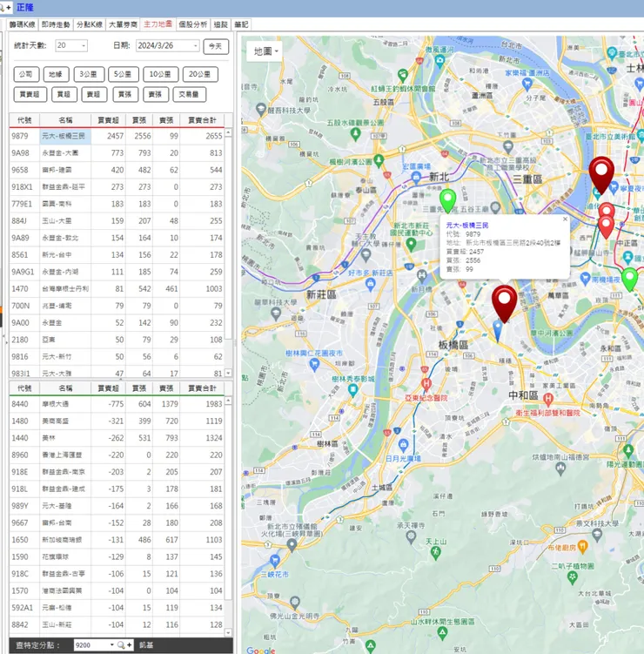
Task: Click the Google logo at map bottom
Action: pos(260,649)
